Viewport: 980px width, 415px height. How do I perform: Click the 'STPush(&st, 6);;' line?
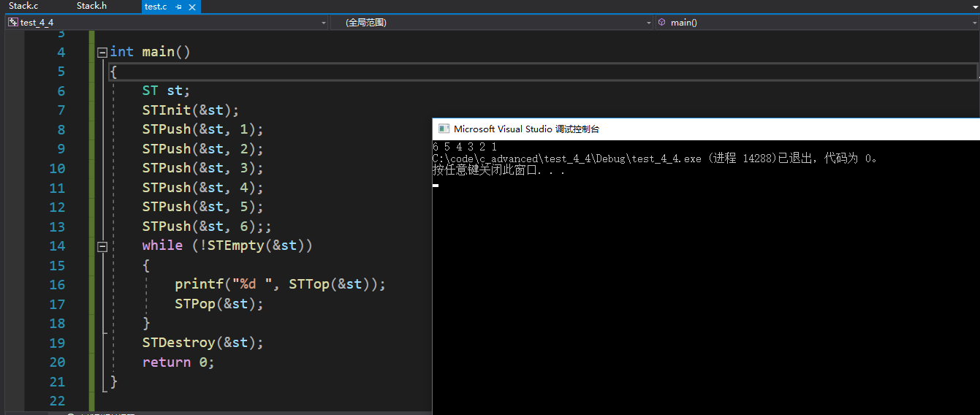pos(207,226)
